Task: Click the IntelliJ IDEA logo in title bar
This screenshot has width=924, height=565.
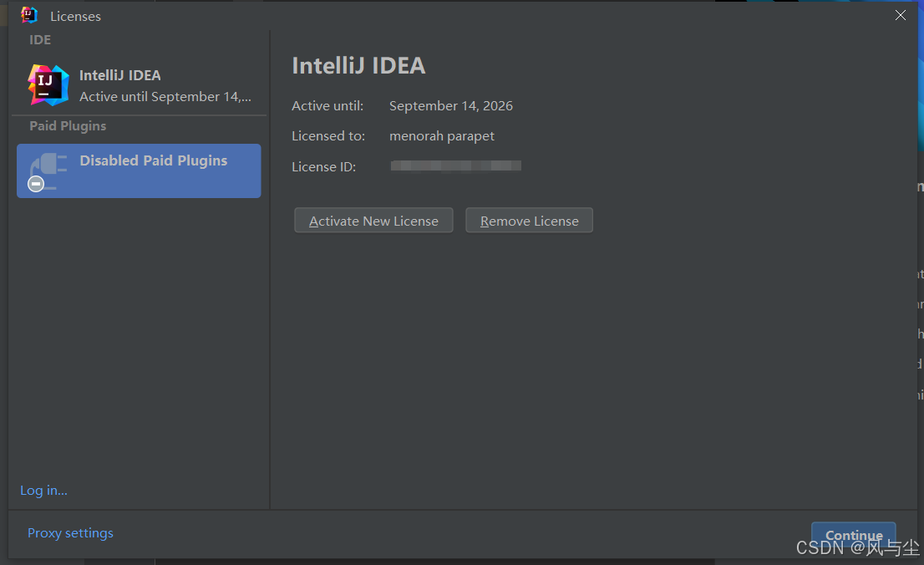Action: [x=29, y=15]
